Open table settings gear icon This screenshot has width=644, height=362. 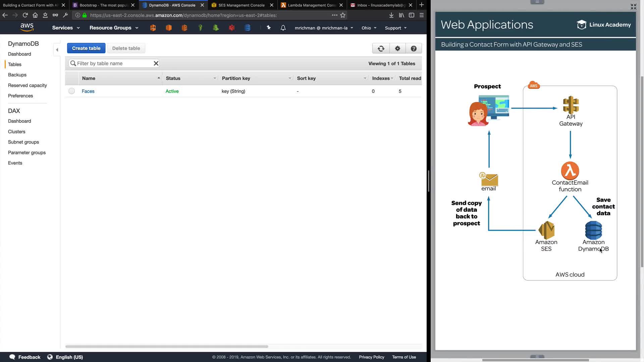pos(397,49)
